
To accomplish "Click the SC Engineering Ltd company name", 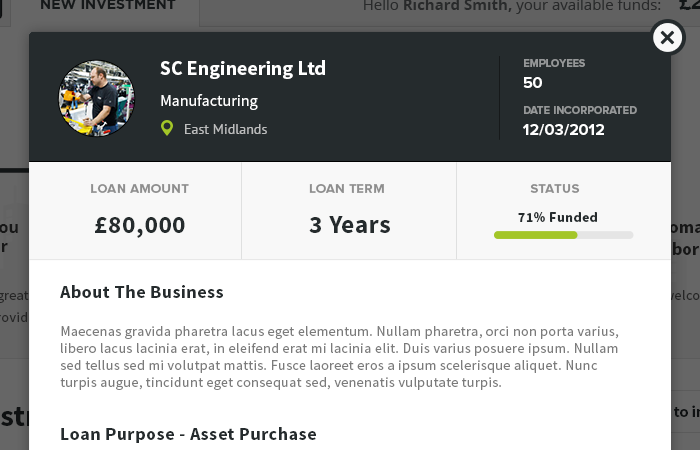I will point(243,68).
